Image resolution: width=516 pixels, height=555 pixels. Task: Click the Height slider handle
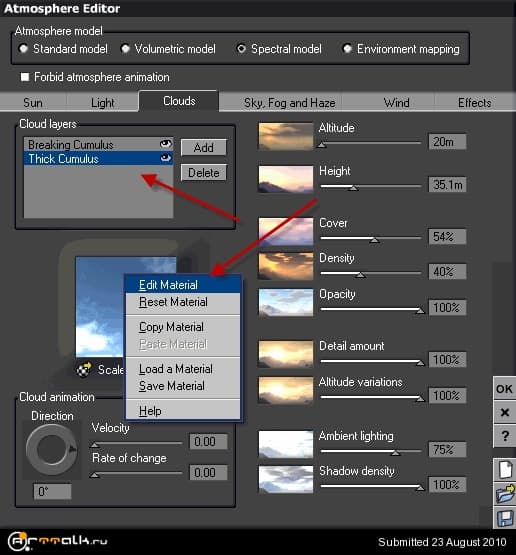point(353,188)
